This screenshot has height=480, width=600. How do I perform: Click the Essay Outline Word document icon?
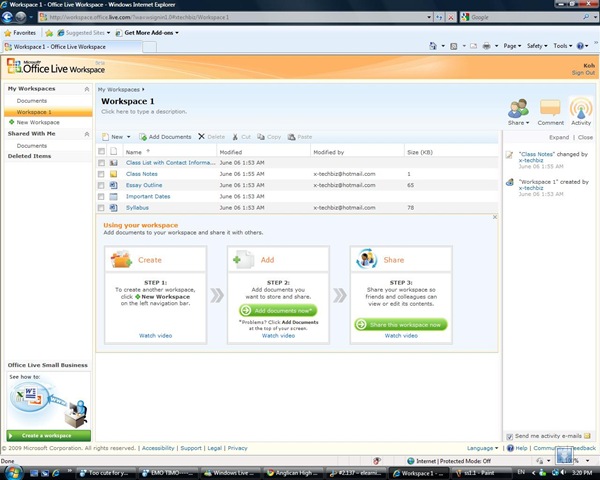pos(113,185)
